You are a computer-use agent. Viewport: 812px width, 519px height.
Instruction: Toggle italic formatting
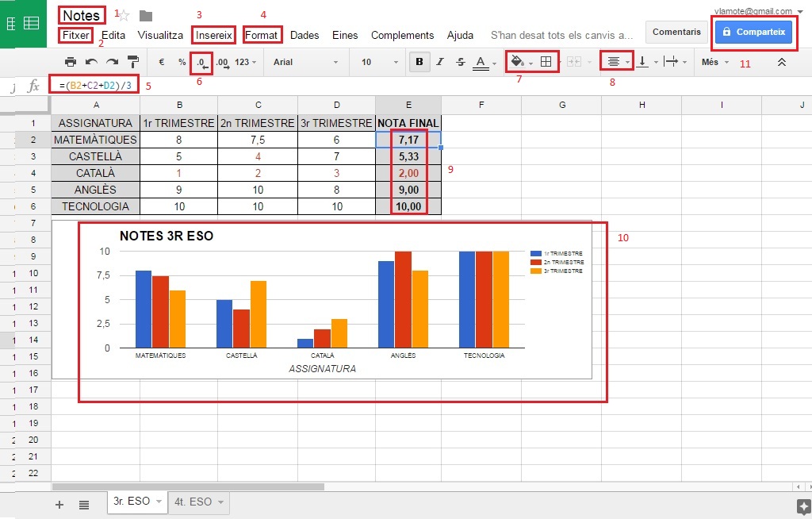(x=439, y=62)
